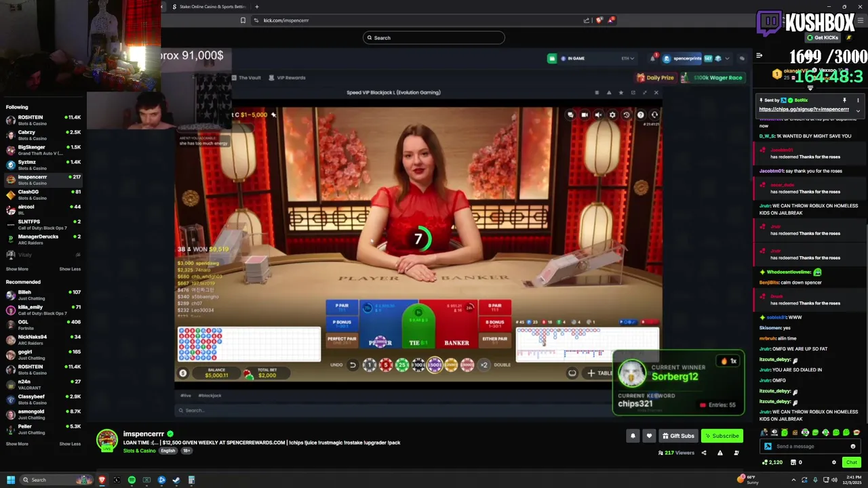Share the stream via share icon
The width and height of the screenshot is (868, 488).
[703, 453]
